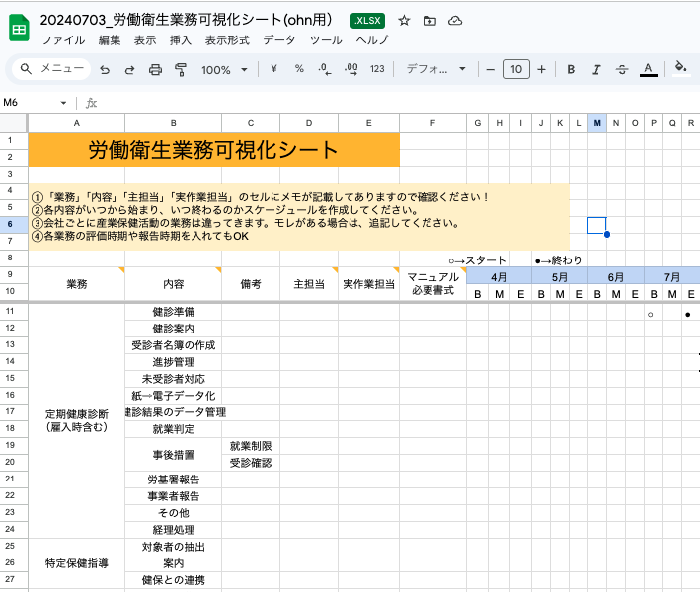
Task: Click the 内容 header cell
Action: (173, 284)
